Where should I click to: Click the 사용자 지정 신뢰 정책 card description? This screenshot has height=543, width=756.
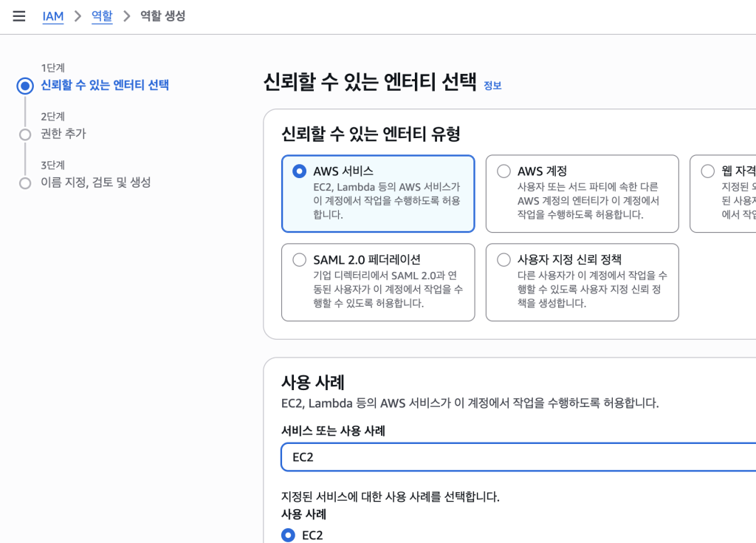pyautogui.click(x=592, y=290)
